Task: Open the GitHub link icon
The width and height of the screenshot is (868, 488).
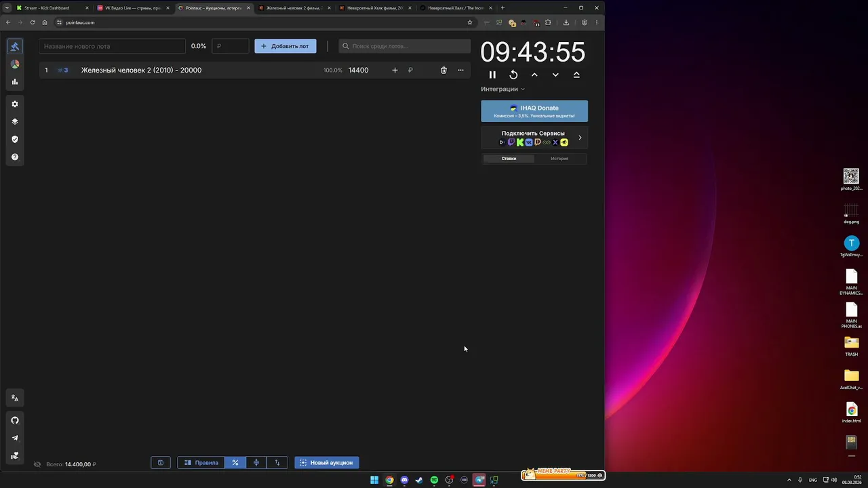Action: [15, 420]
